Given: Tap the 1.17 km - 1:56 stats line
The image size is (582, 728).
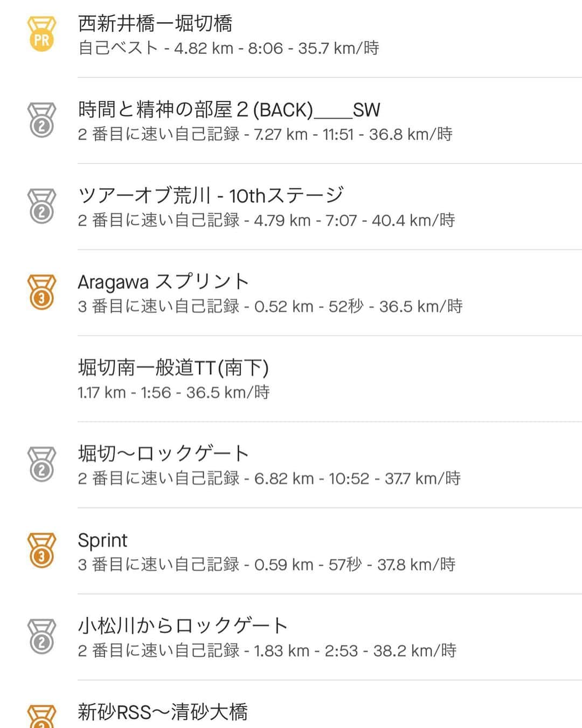Looking at the screenshot, I should pyautogui.click(x=174, y=393).
